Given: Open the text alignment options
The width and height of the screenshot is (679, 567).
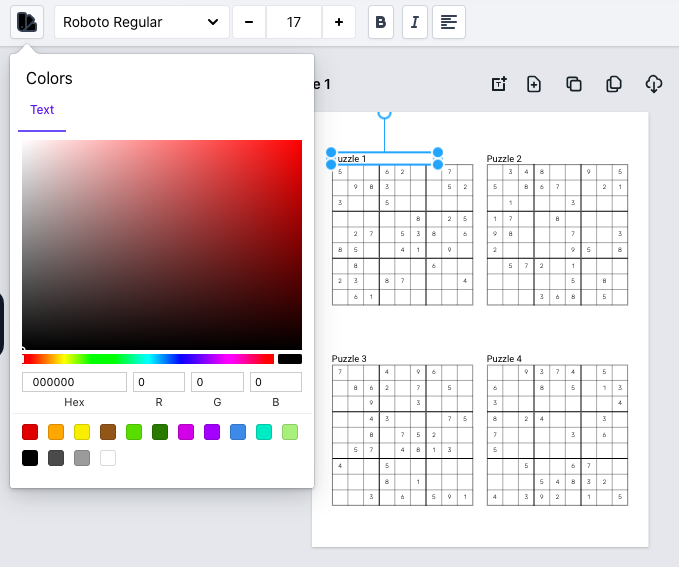Looking at the screenshot, I should tap(449, 22).
